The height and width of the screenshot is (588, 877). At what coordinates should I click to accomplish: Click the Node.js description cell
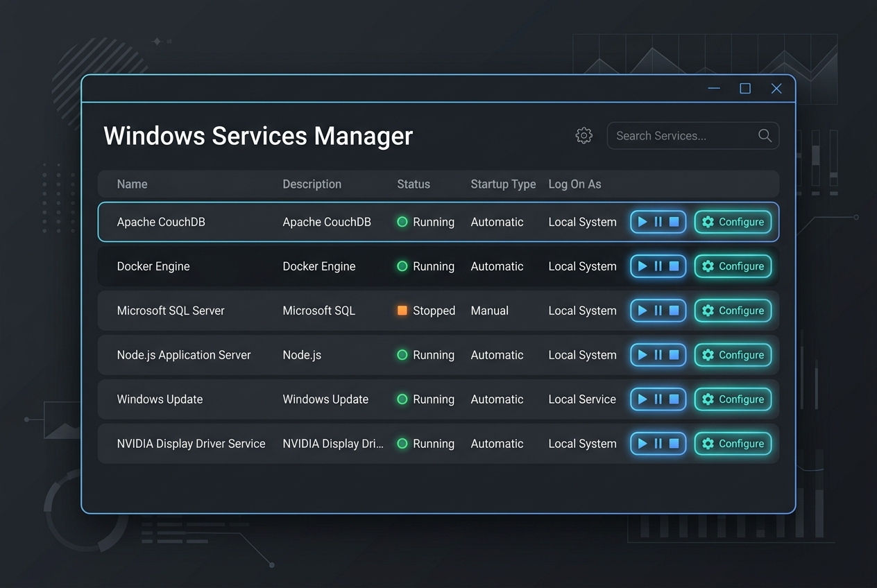[302, 355]
